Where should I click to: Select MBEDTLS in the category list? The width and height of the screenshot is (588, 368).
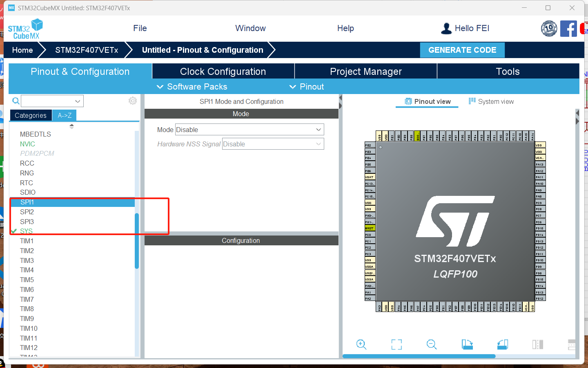click(36, 134)
